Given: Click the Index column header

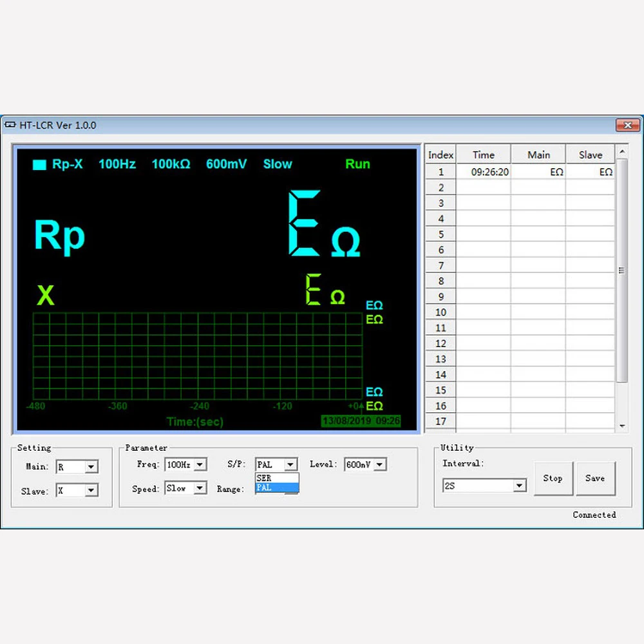Looking at the screenshot, I should coord(440,155).
